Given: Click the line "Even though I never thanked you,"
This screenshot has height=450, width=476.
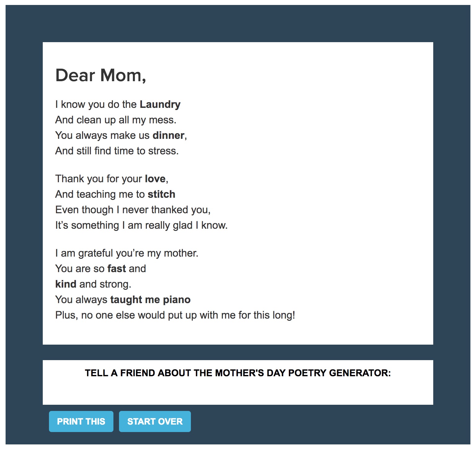Looking at the screenshot, I should click(x=133, y=210).
